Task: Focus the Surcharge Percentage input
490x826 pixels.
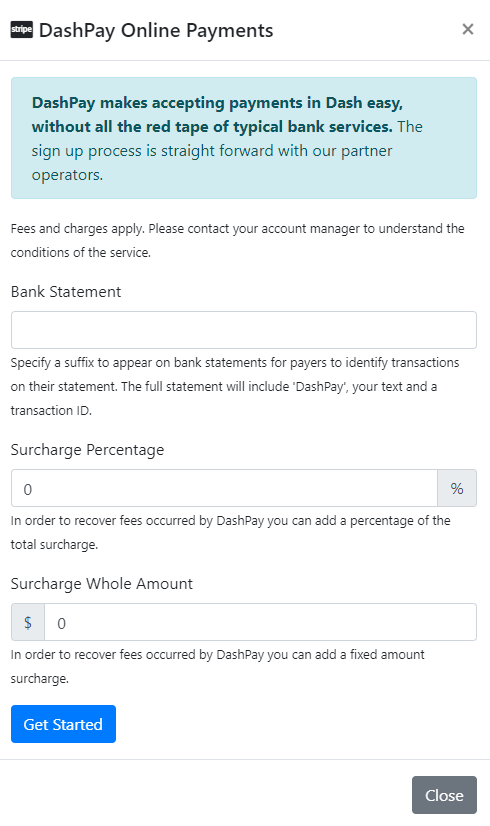Action: [x=224, y=488]
